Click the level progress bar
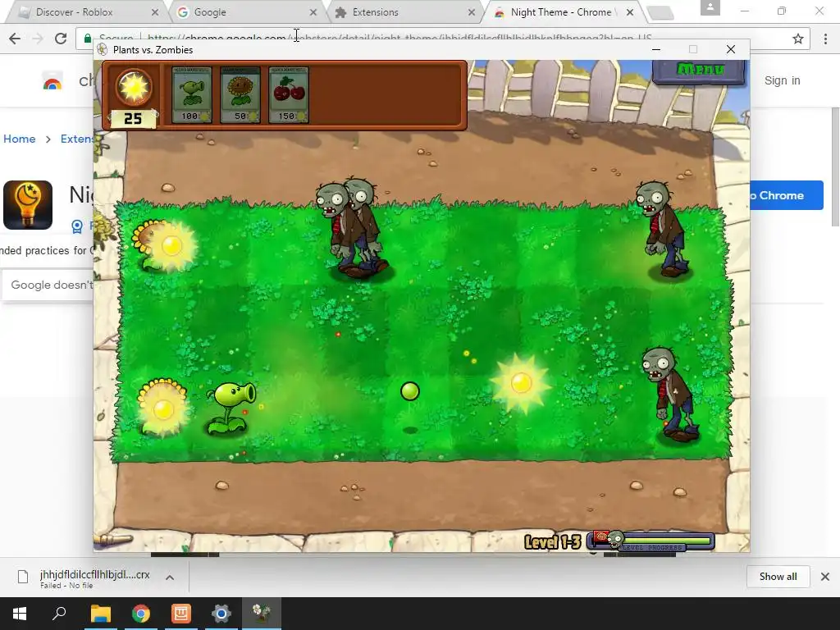Viewport: 840px width, 630px height. click(x=651, y=541)
